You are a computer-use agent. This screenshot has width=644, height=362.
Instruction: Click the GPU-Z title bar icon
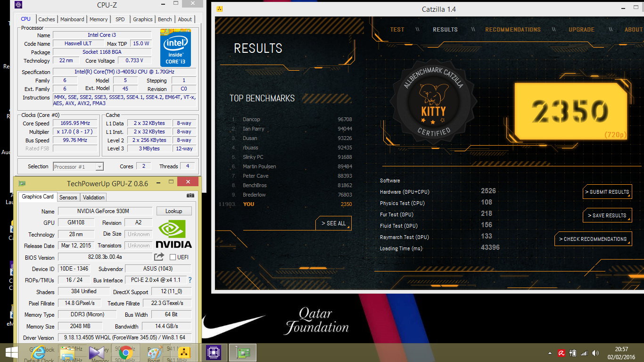[22, 183]
